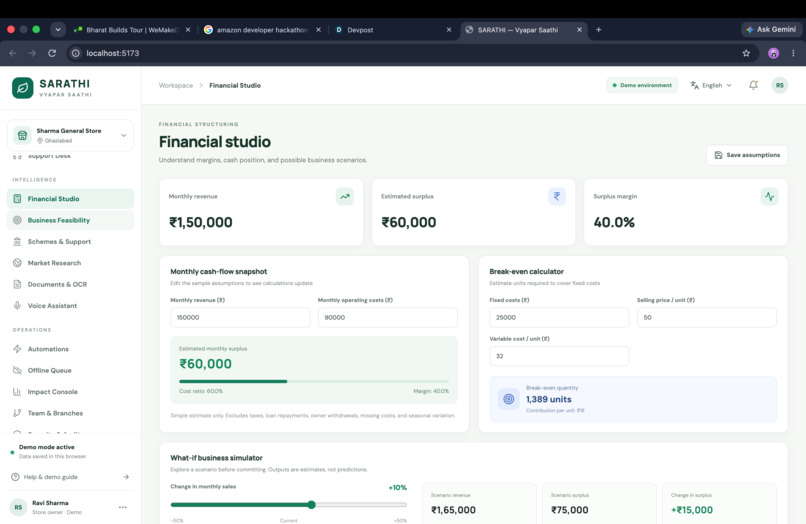
Task: Click the Market Research globe icon
Action: pyautogui.click(x=17, y=263)
